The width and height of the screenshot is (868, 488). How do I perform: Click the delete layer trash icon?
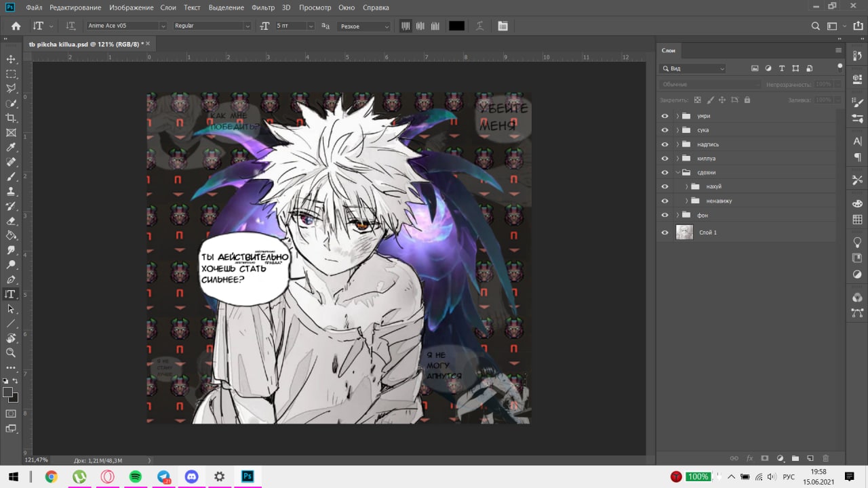click(825, 459)
